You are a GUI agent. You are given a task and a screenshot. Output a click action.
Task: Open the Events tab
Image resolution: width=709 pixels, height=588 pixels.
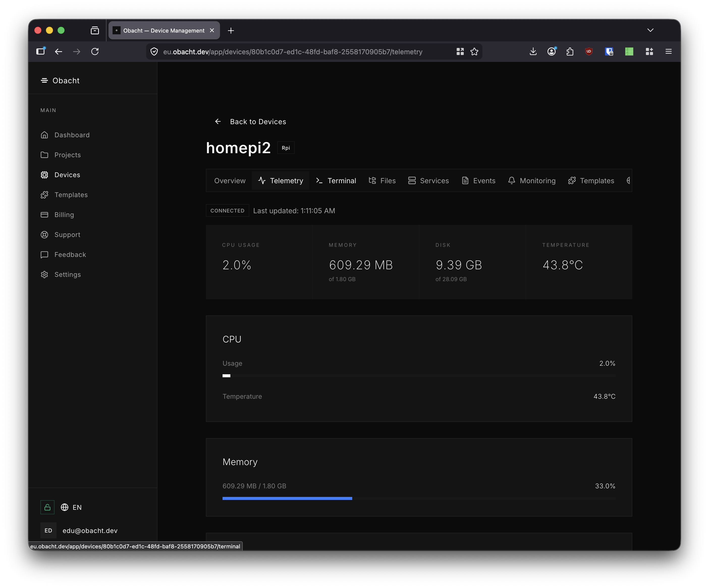(x=478, y=181)
